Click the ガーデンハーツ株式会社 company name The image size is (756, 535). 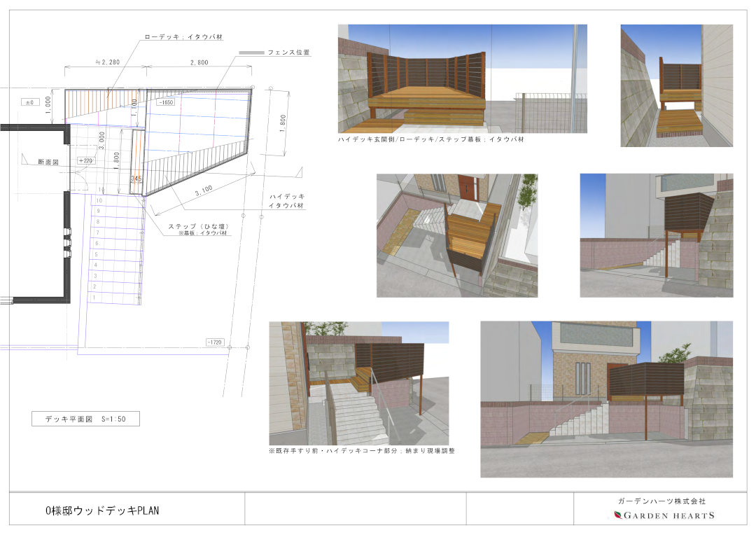click(x=661, y=501)
